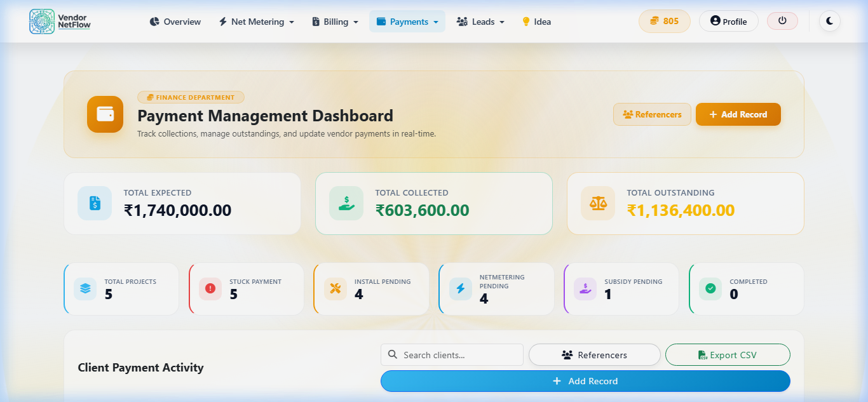
Task: Click the Finance Department badge
Action: [x=191, y=97]
